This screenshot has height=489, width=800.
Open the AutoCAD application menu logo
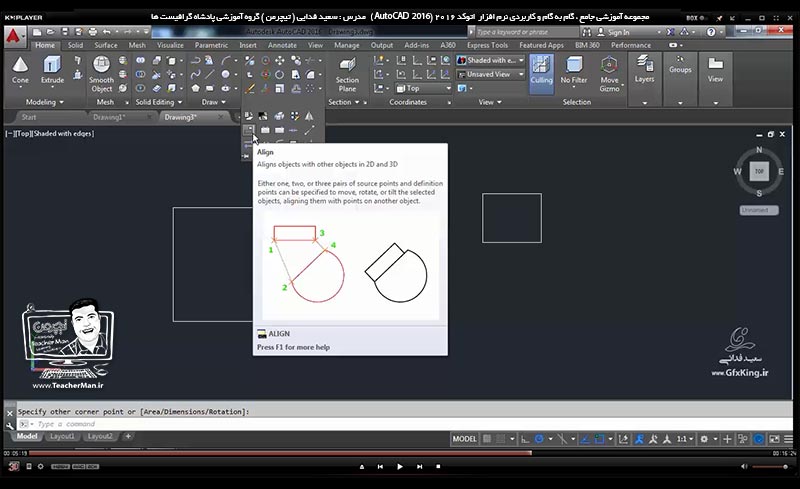pos(14,36)
